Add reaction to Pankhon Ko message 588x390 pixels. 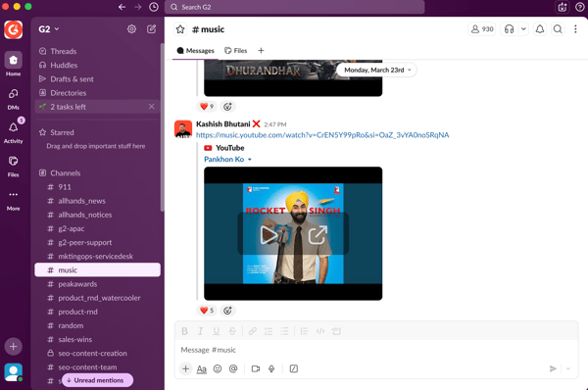(227, 311)
